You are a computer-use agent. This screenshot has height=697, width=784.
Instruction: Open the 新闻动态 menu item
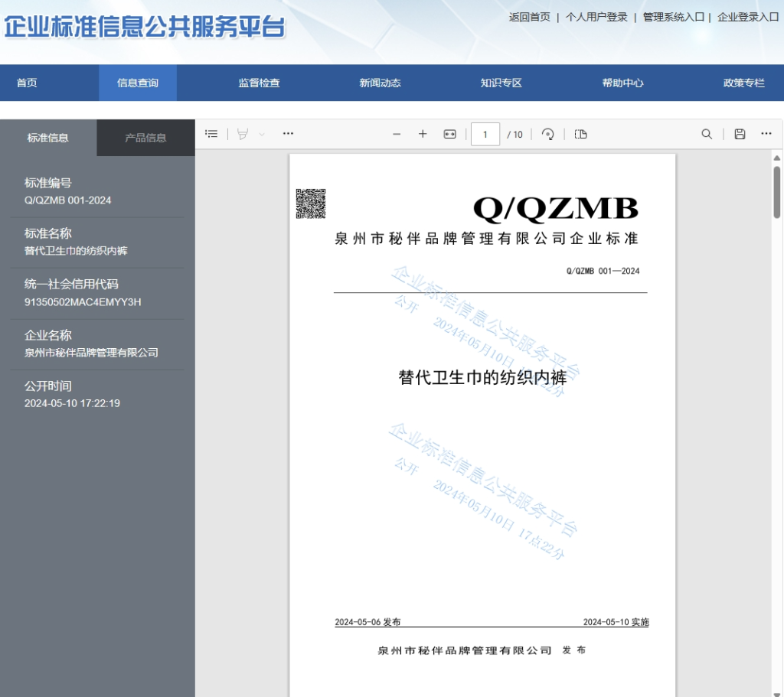[x=379, y=83]
